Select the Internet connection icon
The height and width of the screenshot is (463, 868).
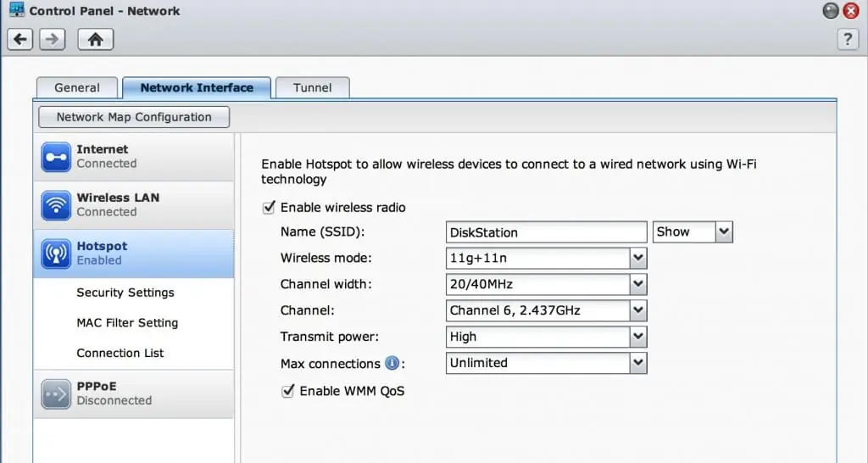point(56,157)
